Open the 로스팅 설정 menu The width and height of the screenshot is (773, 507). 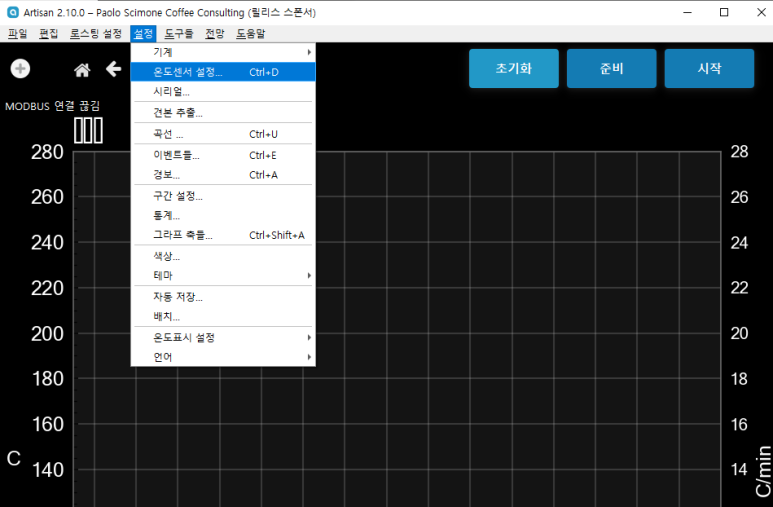(96, 34)
